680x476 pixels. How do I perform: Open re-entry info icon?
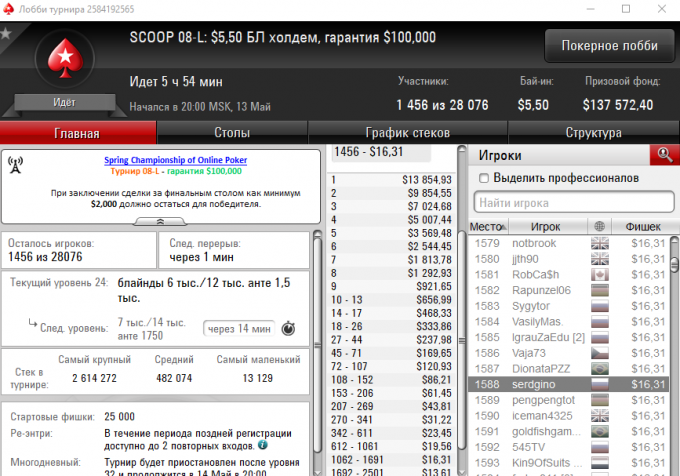tap(262, 445)
